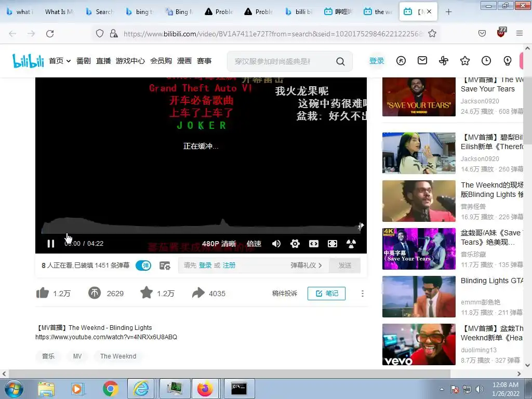Open the 番剧 navigation item
The image size is (532, 399).
tap(84, 61)
